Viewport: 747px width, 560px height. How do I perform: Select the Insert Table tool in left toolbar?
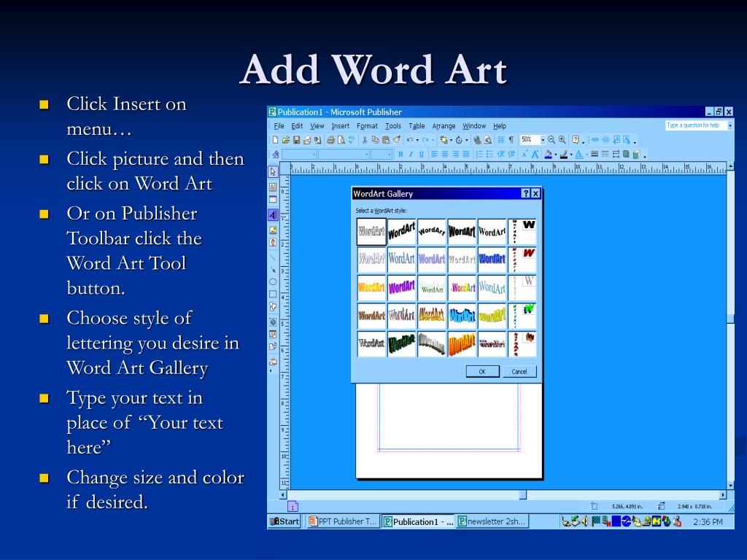(273, 200)
